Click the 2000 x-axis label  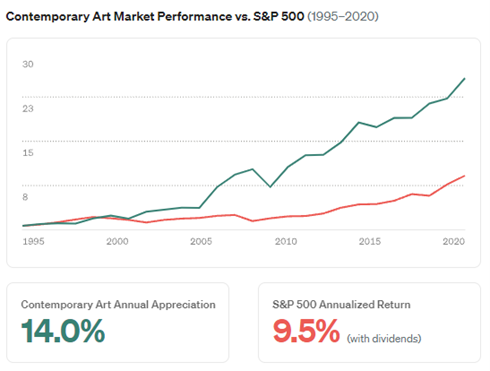point(117,241)
